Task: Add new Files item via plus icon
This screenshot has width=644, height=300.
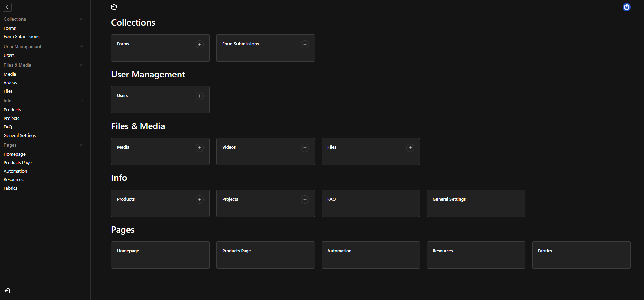Action: click(x=410, y=148)
